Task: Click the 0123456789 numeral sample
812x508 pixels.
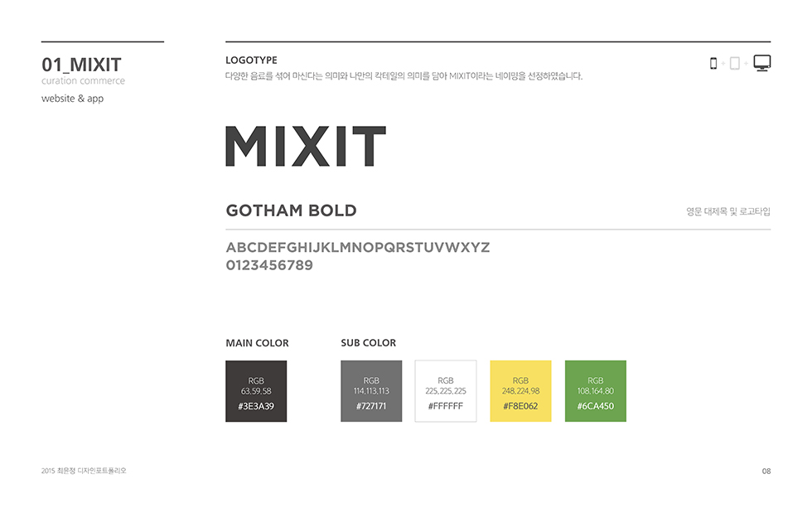Action: point(269,266)
